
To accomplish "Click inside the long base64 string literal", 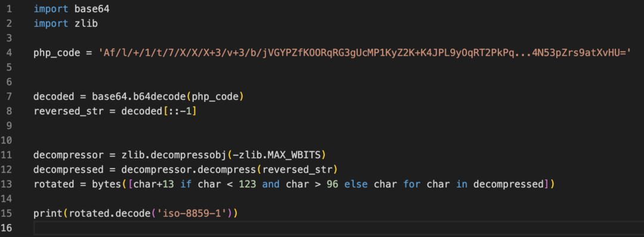I will tap(365, 53).
